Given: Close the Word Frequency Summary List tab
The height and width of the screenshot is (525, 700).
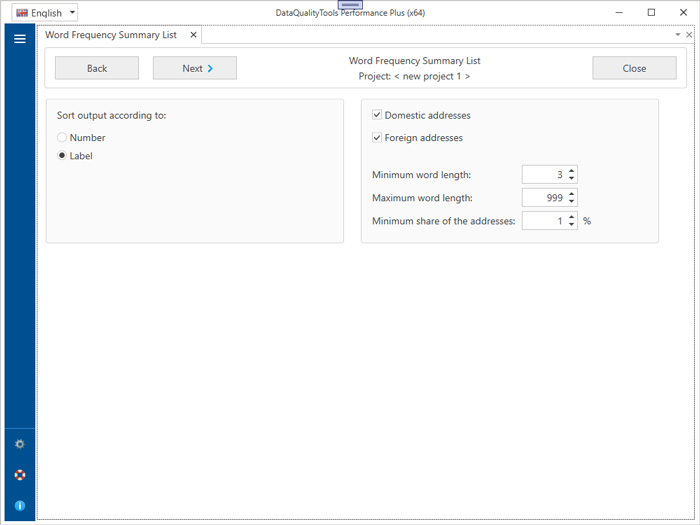Looking at the screenshot, I should [x=194, y=35].
